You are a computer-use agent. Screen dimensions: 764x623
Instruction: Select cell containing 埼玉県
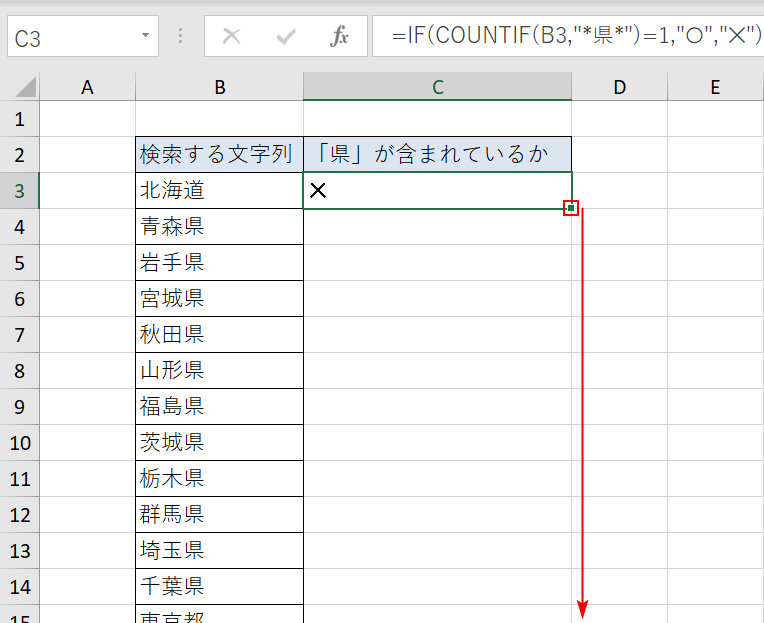(219, 551)
